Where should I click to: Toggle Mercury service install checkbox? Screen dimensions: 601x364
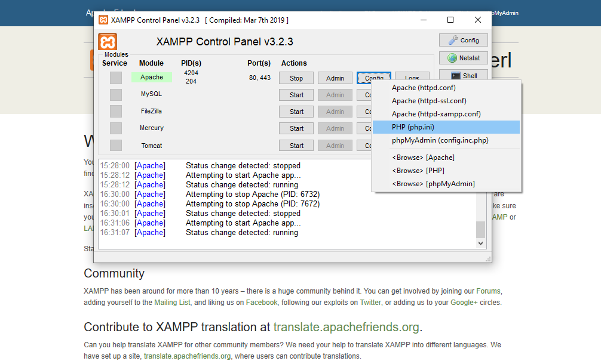coord(116,128)
